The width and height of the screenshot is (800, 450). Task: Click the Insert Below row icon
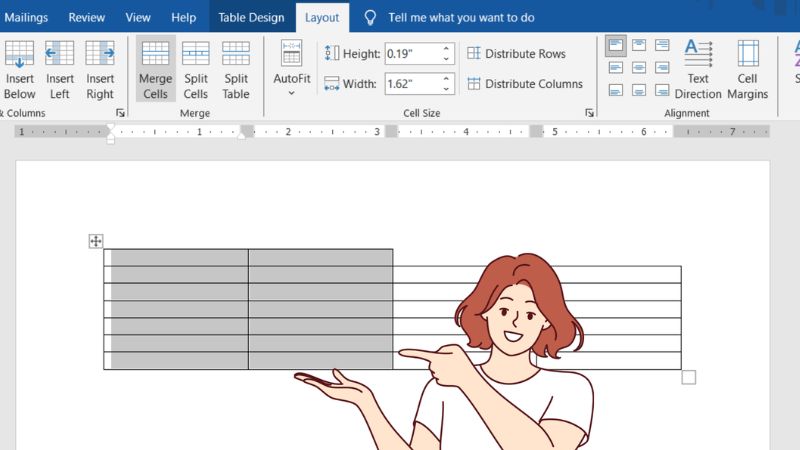(19, 69)
